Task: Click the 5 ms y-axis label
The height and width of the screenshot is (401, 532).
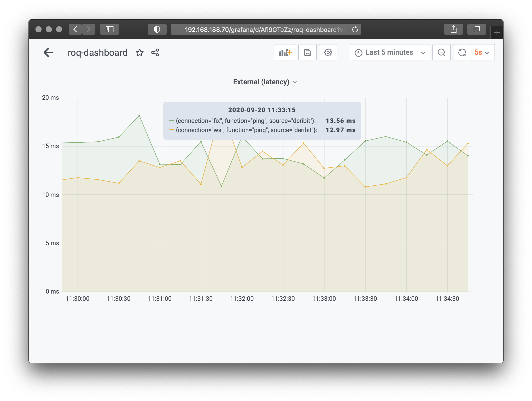Action: tap(52, 243)
